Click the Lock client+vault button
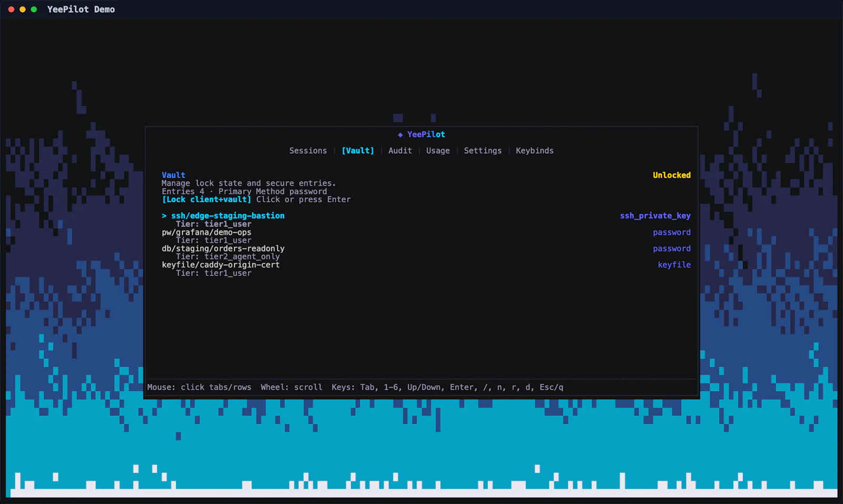Viewport: 843px width, 504px height. click(207, 200)
